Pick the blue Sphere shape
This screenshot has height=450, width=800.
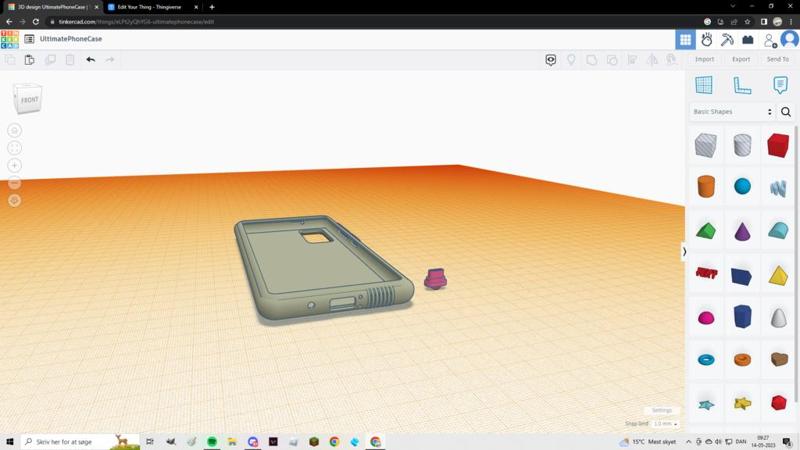point(742,186)
